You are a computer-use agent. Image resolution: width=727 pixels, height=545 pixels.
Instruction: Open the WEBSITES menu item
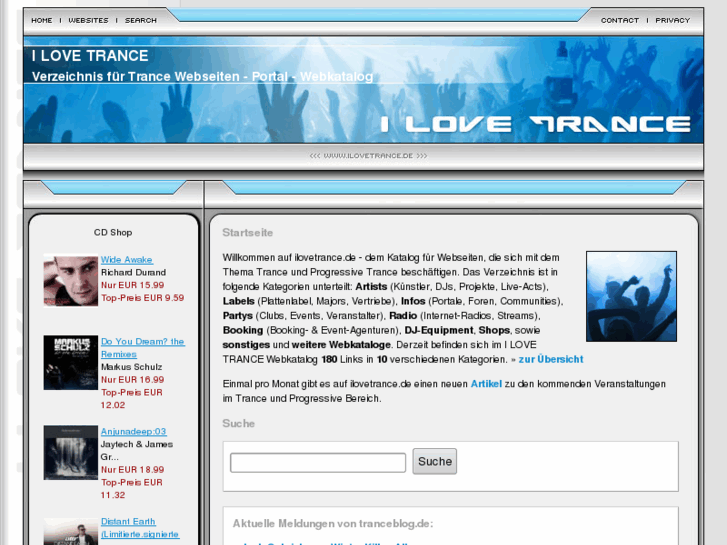tap(88, 20)
